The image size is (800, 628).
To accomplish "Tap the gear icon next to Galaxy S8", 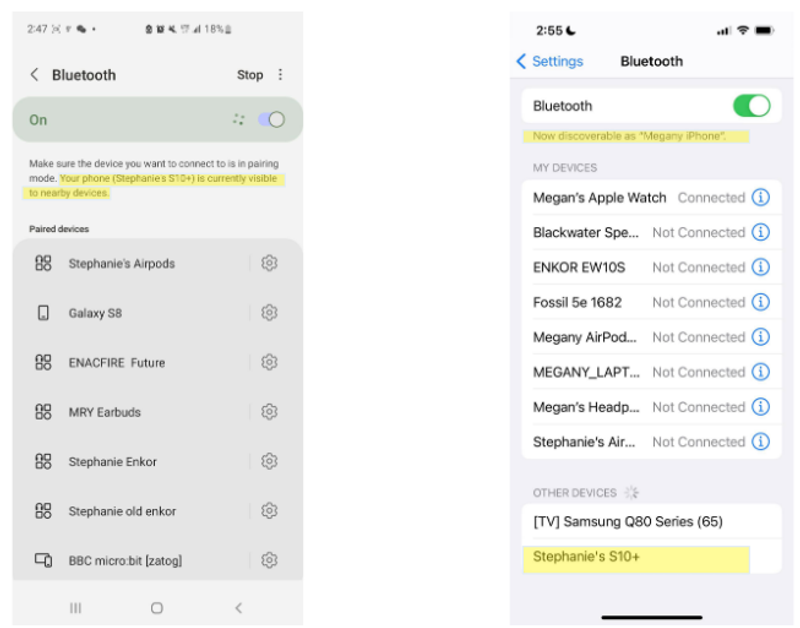I will (x=269, y=312).
